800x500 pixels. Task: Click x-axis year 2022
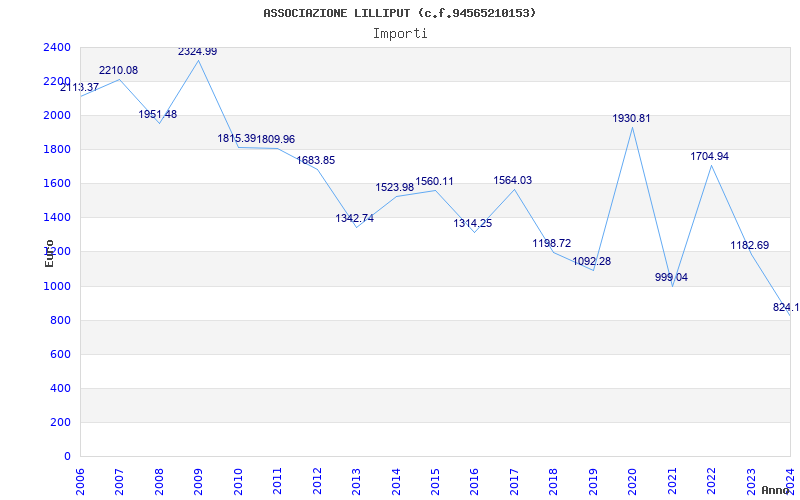click(711, 481)
